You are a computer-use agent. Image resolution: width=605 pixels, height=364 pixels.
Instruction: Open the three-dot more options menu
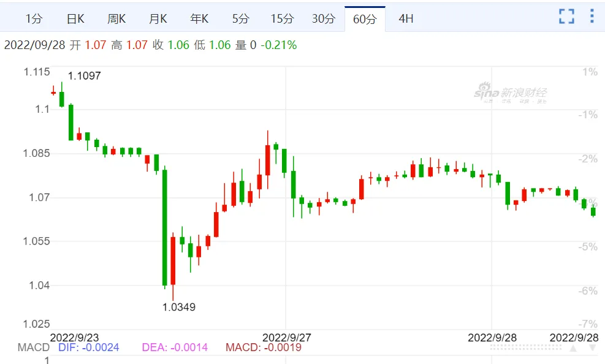tap(592, 16)
